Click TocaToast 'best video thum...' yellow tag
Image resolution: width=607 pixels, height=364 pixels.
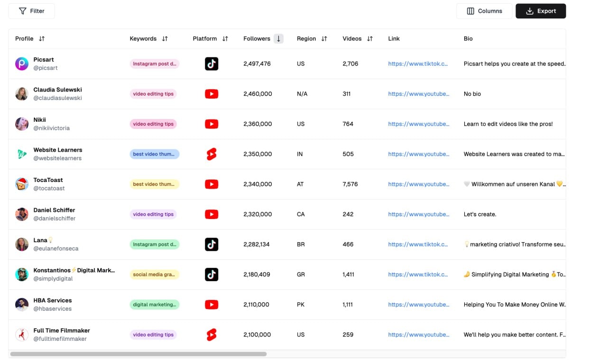click(x=155, y=184)
